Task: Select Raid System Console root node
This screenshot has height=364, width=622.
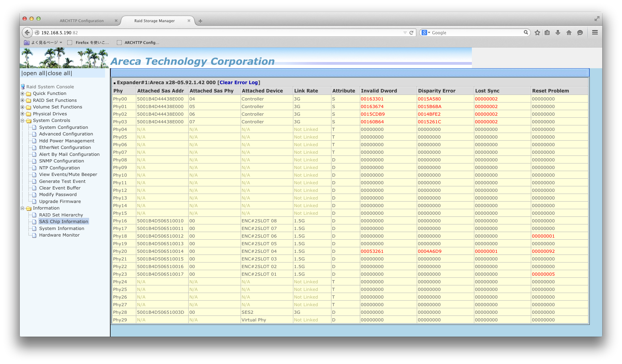Action: [50, 87]
